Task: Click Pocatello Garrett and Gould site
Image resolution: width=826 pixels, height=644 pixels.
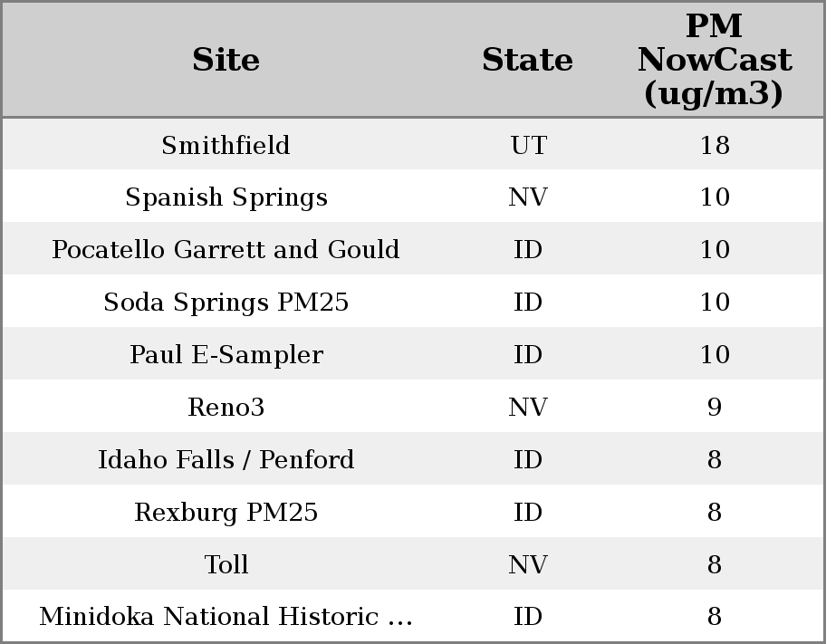Action: (x=226, y=250)
